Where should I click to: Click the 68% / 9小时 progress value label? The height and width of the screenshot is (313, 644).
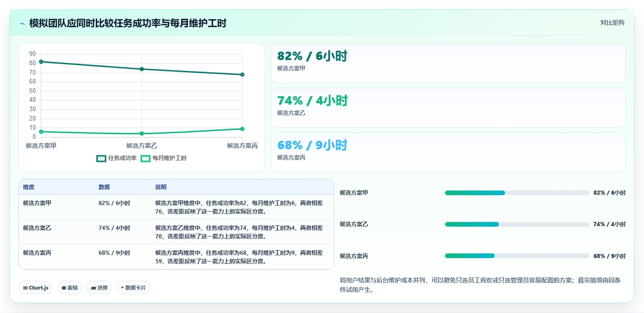(x=609, y=256)
